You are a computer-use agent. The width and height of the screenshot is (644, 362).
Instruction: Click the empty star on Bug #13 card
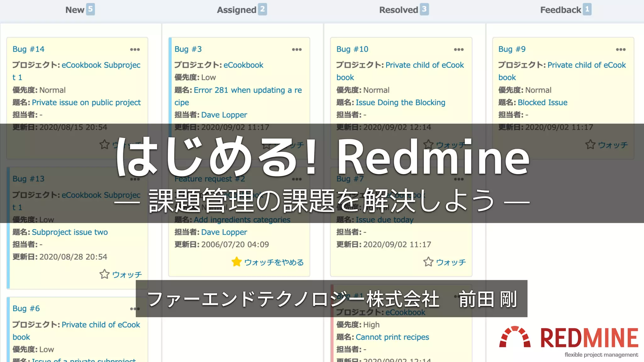pos(104,274)
